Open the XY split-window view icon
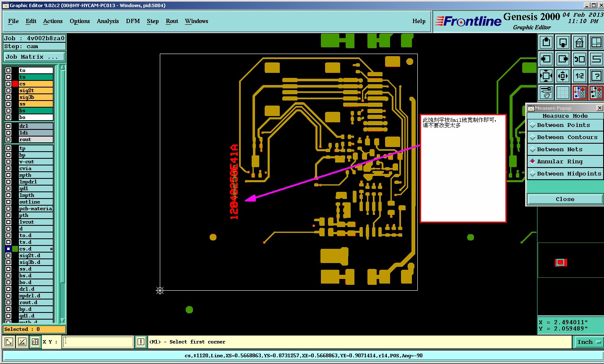604x364 pixels. [596, 42]
